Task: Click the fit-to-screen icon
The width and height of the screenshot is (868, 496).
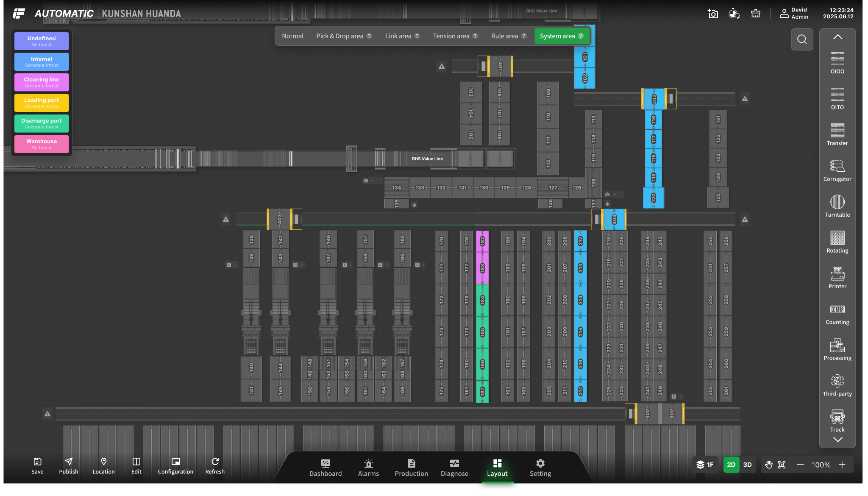Action: (x=782, y=465)
